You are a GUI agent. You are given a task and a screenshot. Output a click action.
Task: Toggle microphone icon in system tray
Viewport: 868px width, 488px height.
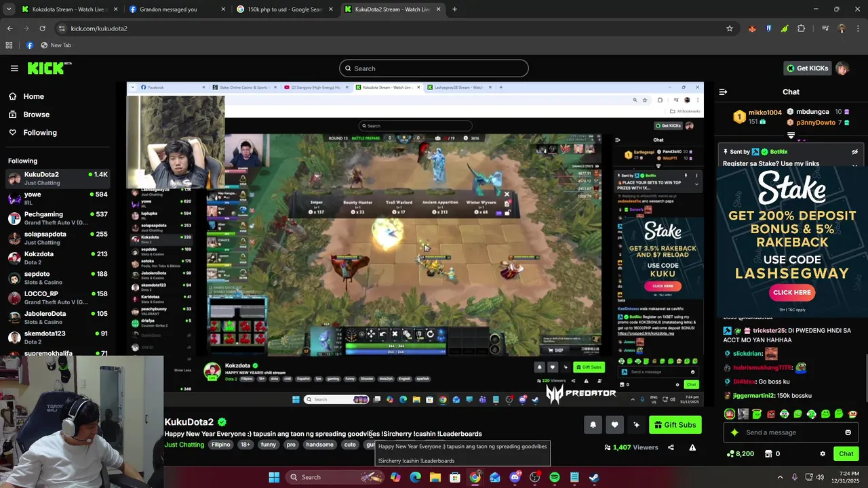coord(795,477)
